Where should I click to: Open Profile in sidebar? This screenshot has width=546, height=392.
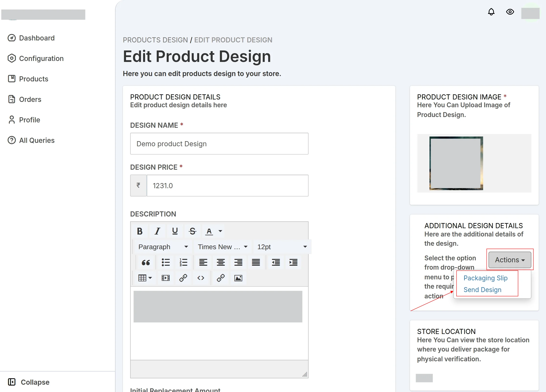point(24,120)
